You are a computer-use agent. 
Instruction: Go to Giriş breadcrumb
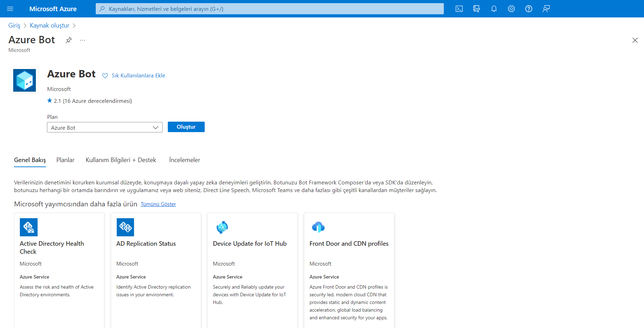(x=14, y=25)
